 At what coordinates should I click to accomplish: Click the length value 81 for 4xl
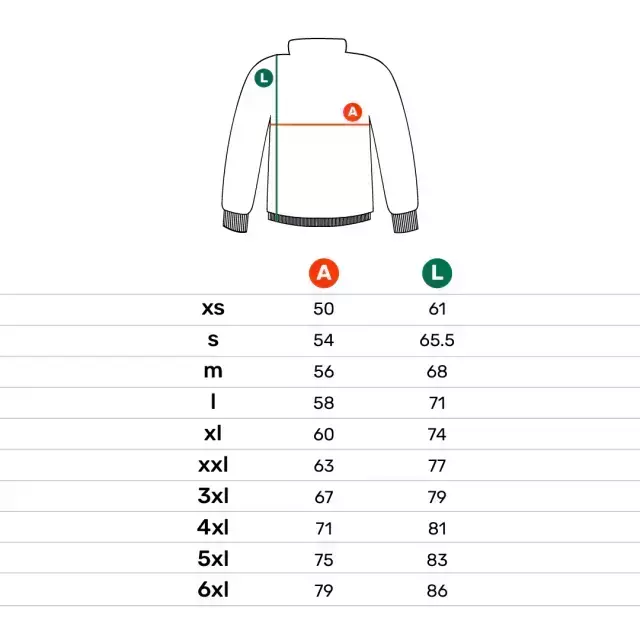(437, 529)
